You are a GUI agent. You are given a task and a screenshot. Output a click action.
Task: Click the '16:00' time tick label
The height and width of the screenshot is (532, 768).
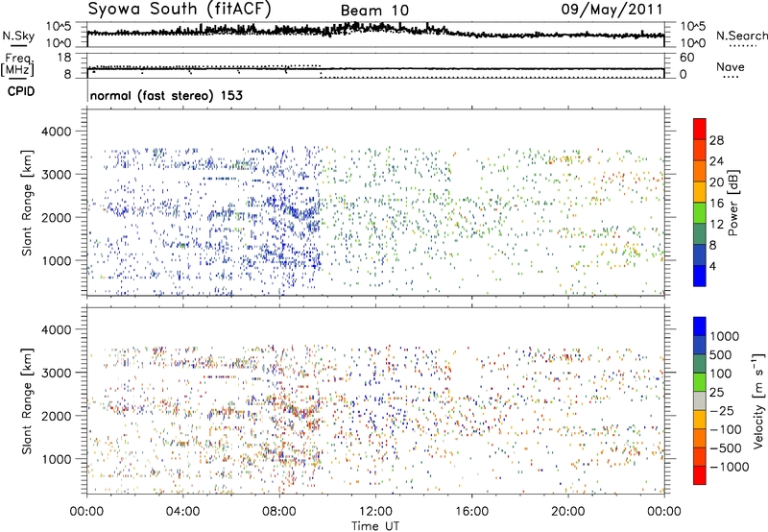tap(471, 512)
